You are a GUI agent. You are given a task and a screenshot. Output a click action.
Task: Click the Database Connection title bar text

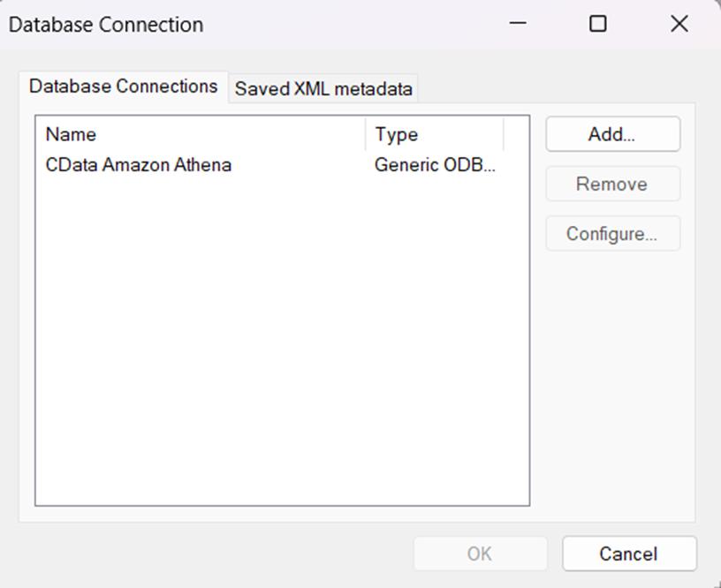pos(106,25)
